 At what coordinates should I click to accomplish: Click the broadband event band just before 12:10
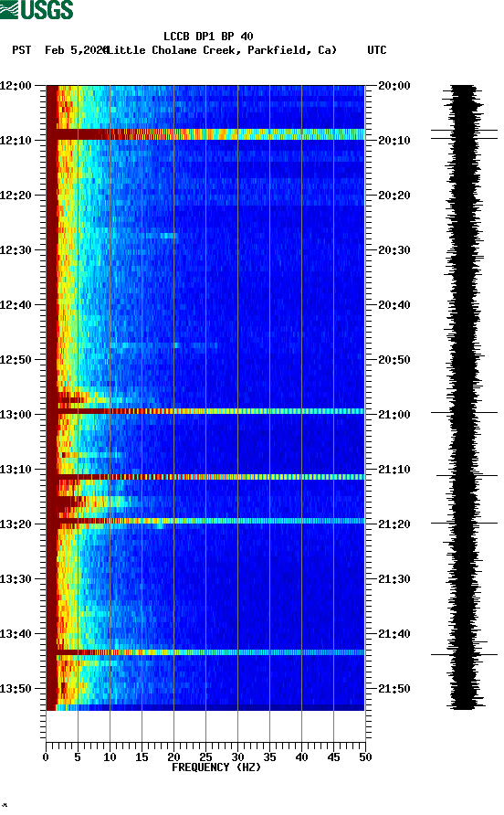205,134
